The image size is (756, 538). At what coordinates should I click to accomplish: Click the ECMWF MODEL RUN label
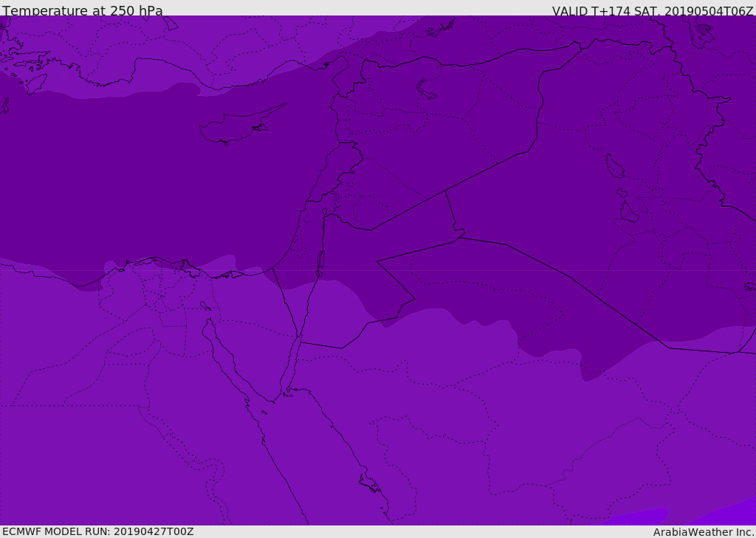tap(98, 531)
